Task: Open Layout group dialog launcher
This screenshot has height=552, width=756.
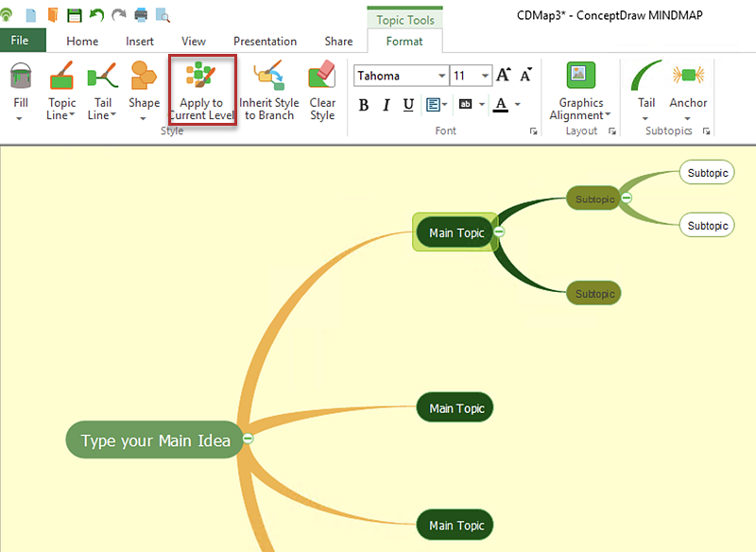Action: (x=611, y=131)
